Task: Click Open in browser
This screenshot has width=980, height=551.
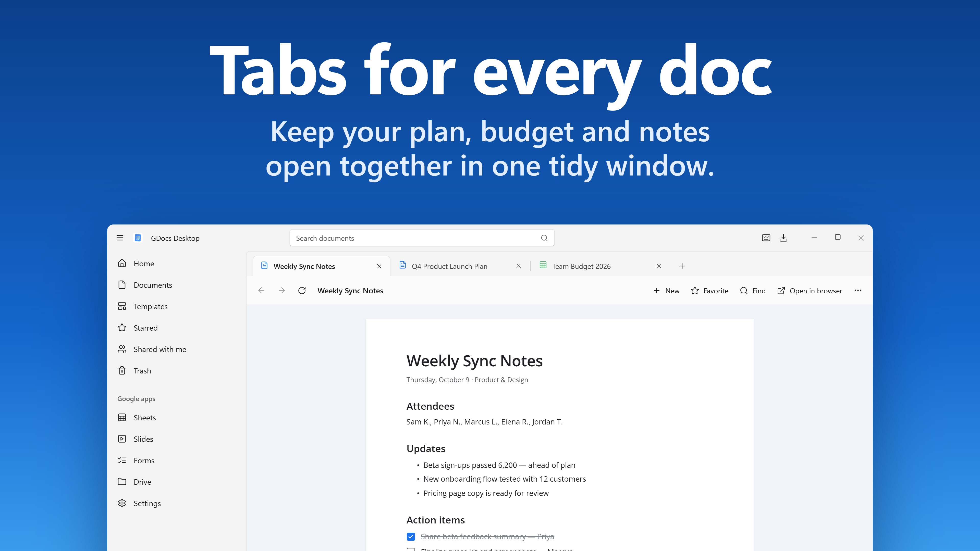Action: click(x=810, y=291)
